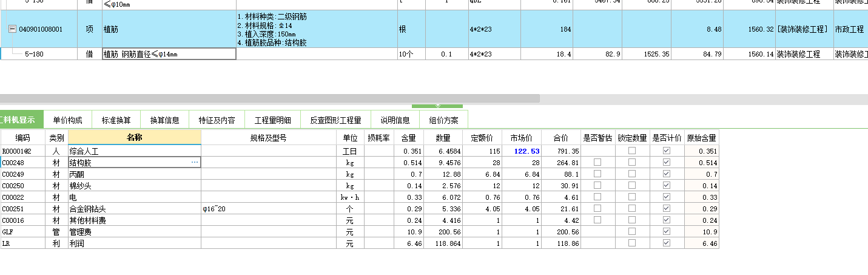Image resolution: width=868 pixels, height=275 pixels.
Task: Toggle 是否暂估 checkbox for 棉纱头
Action: pos(597,186)
